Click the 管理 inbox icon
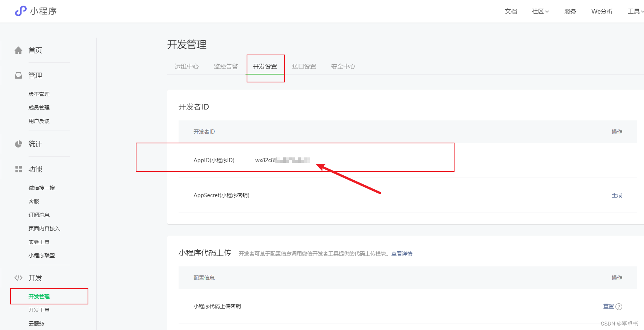The height and width of the screenshot is (330, 644). click(18, 76)
